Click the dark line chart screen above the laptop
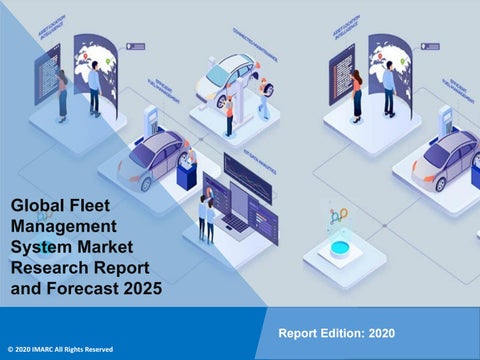 point(248,178)
